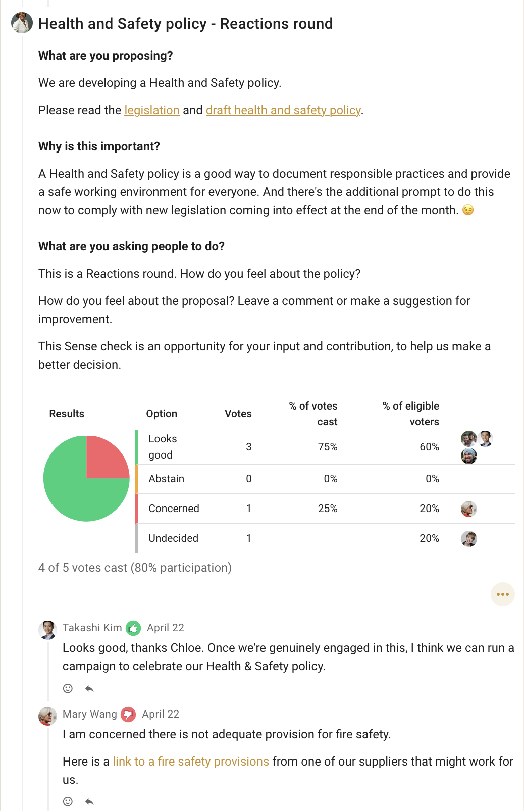Open the draft health and safety policy link
Screen dimensions: 524x812
coord(283,110)
